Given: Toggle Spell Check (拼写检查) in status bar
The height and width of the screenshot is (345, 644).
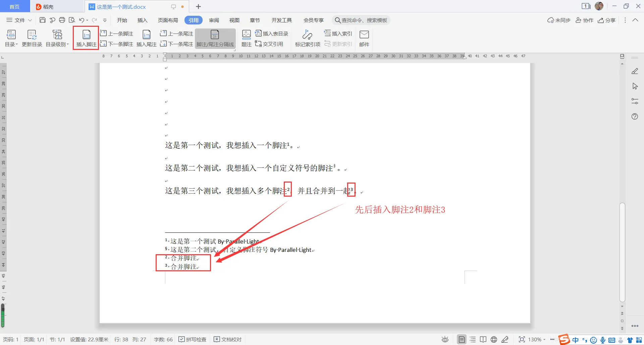Looking at the screenshot, I should click(x=193, y=339).
